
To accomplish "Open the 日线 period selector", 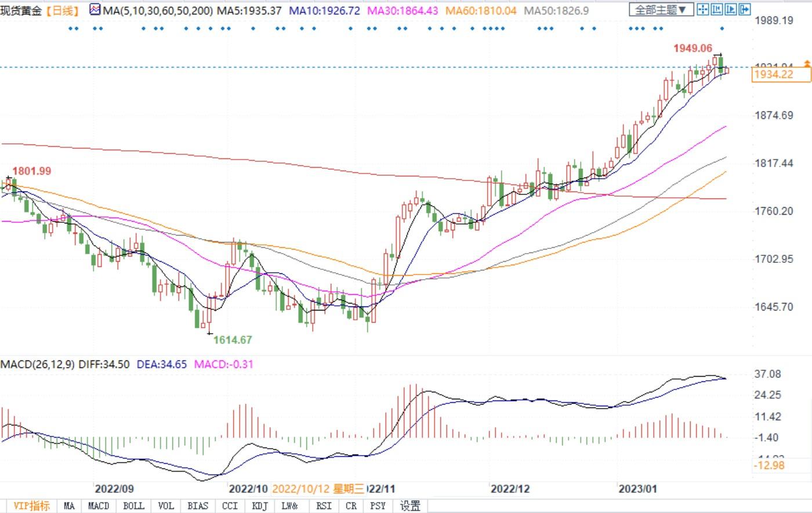I will tap(62, 10).
